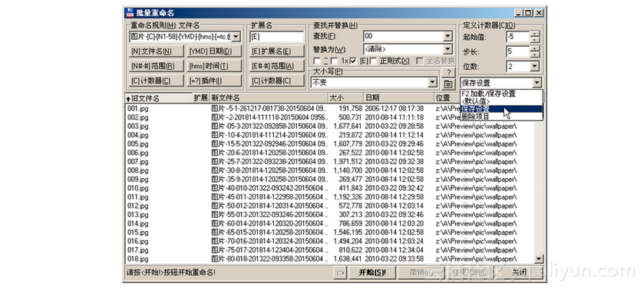Viewport: 644px width, 290px height.
Task: Open the 位数 dropdown
Action: (x=534, y=67)
